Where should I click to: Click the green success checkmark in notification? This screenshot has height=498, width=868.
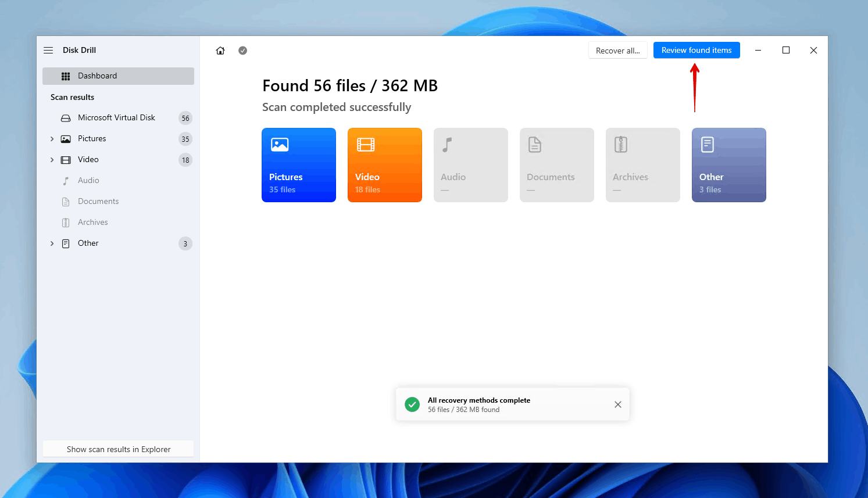click(412, 404)
